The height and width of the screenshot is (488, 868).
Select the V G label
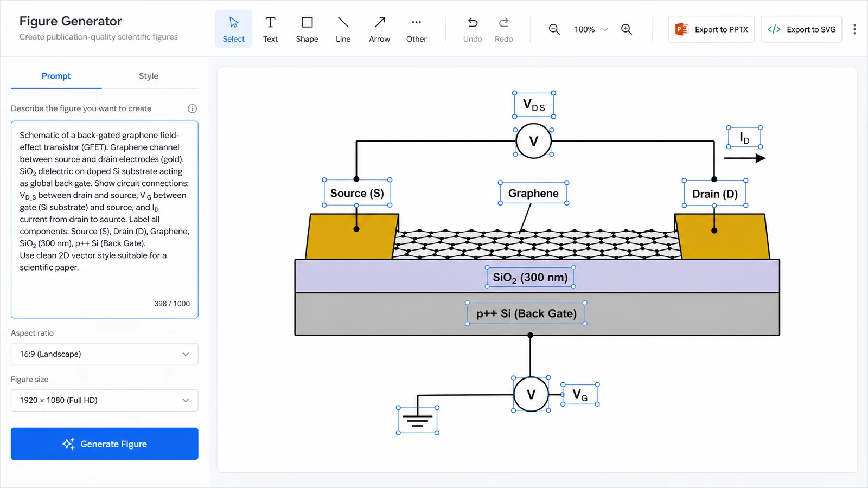(x=580, y=395)
